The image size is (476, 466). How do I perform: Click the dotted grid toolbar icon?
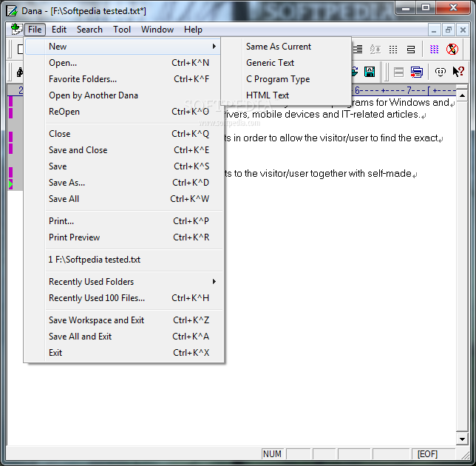pos(393,50)
